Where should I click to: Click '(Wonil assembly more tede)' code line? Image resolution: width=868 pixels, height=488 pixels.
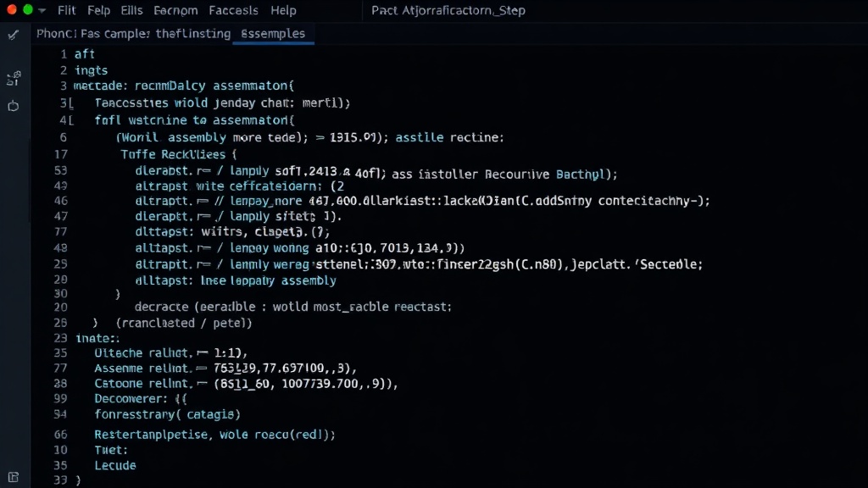tap(212, 137)
